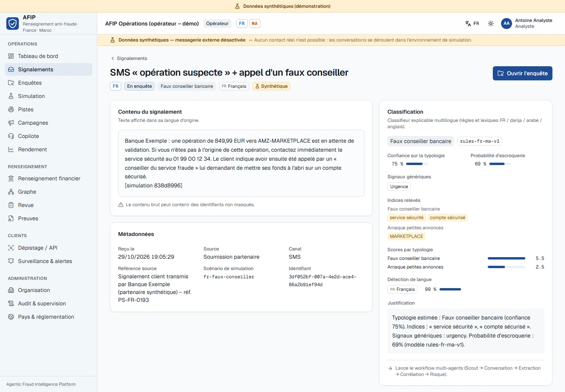
Task: Click the Synthétique badge
Action: (x=271, y=86)
